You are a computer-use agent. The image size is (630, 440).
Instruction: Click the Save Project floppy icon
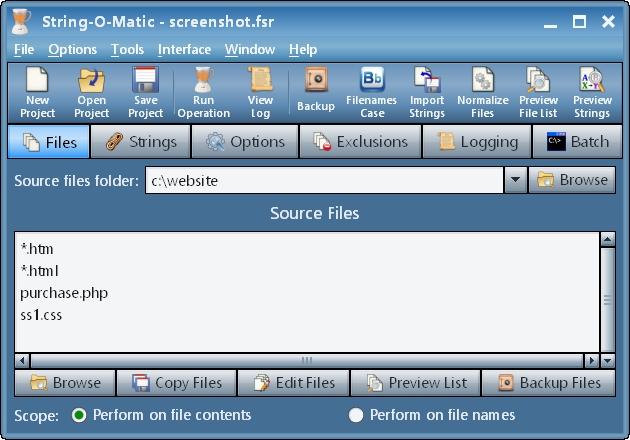145,80
